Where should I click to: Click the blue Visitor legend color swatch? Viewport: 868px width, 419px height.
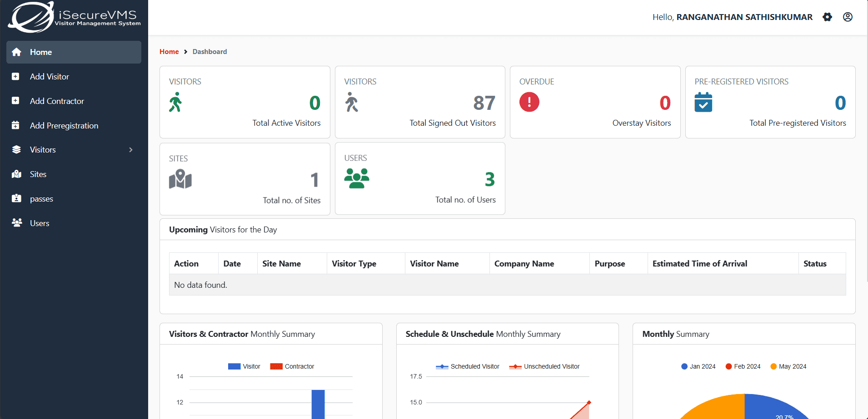(x=234, y=366)
